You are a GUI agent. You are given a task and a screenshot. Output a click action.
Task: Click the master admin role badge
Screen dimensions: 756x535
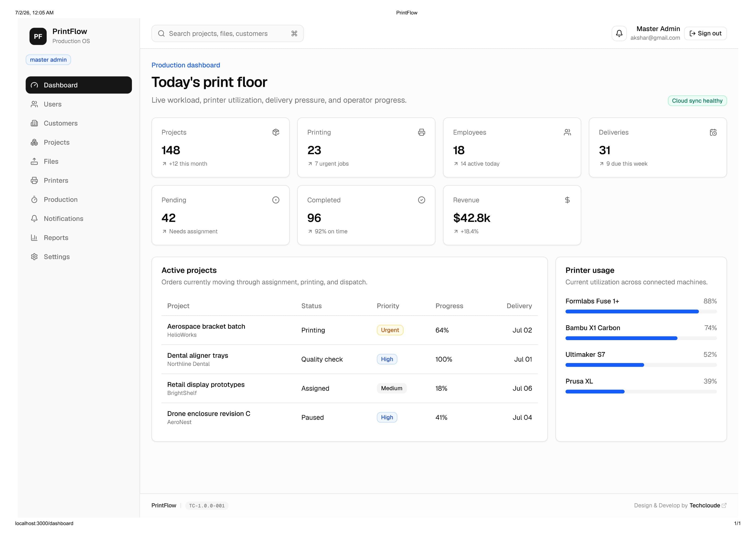coord(48,60)
